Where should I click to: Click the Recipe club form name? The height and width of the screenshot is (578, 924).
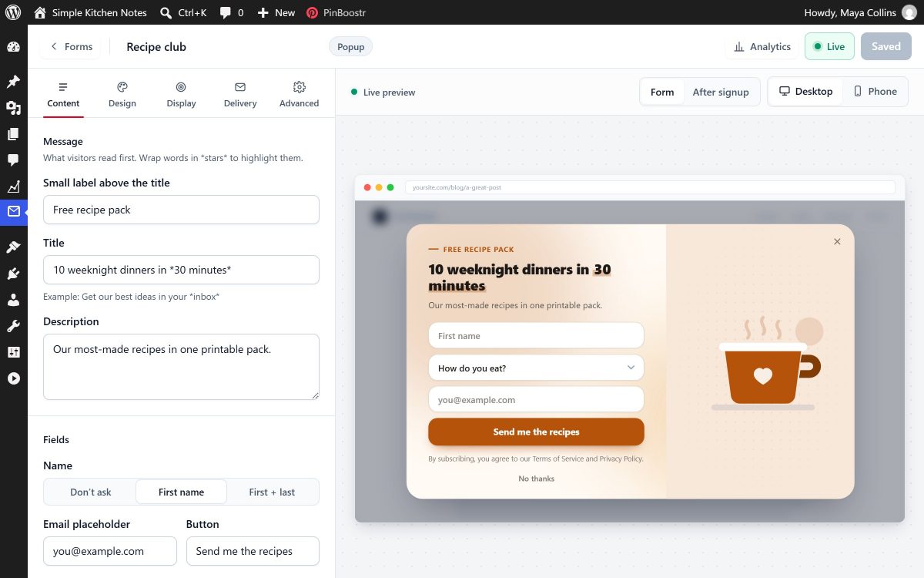(x=156, y=46)
